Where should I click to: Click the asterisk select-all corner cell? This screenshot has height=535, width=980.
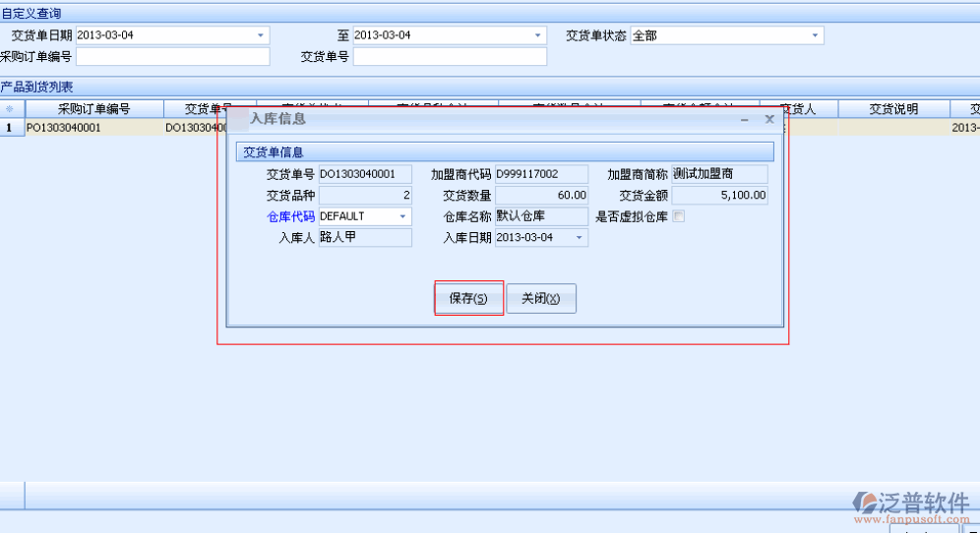pyautogui.click(x=12, y=109)
